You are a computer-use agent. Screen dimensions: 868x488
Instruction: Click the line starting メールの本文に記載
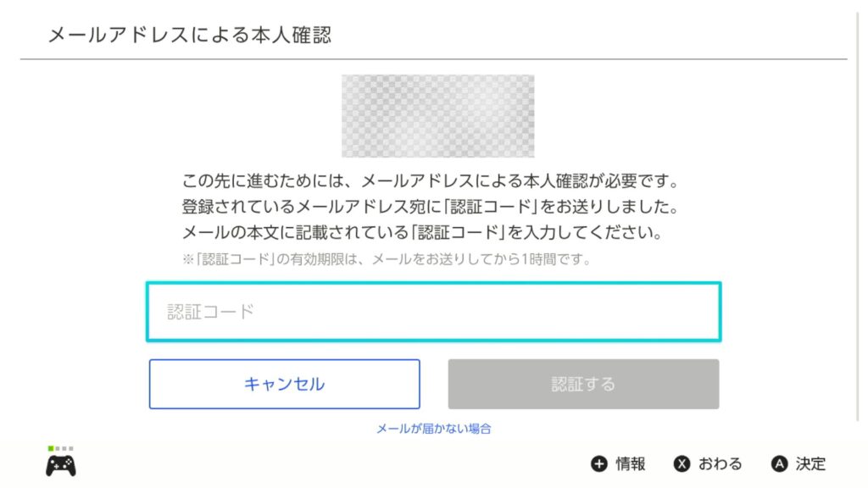click(422, 232)
